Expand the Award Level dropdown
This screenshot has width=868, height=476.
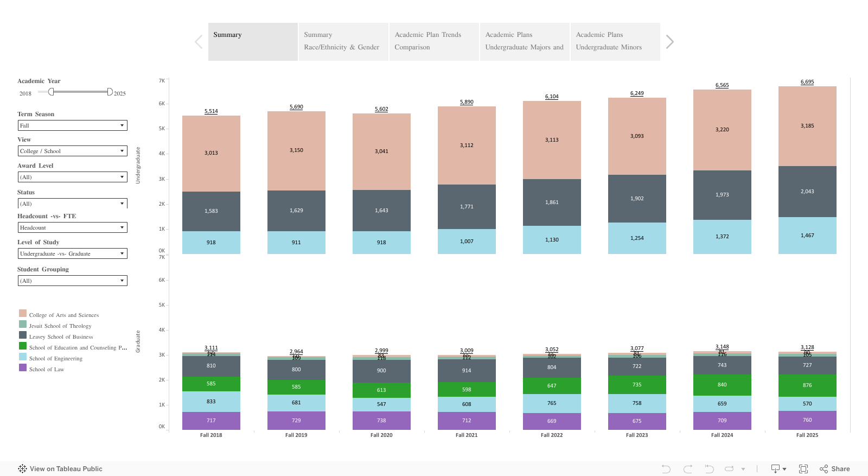tap(72, 177)
